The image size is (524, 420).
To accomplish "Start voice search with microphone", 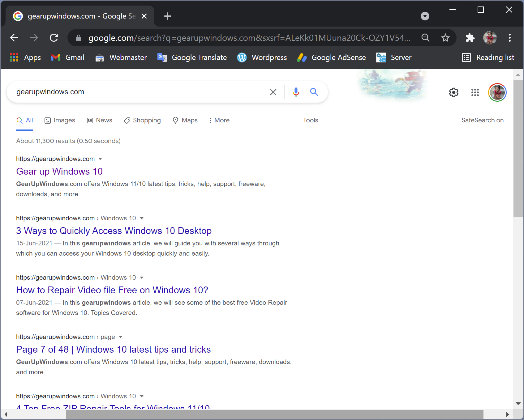I will click(296, 92).
